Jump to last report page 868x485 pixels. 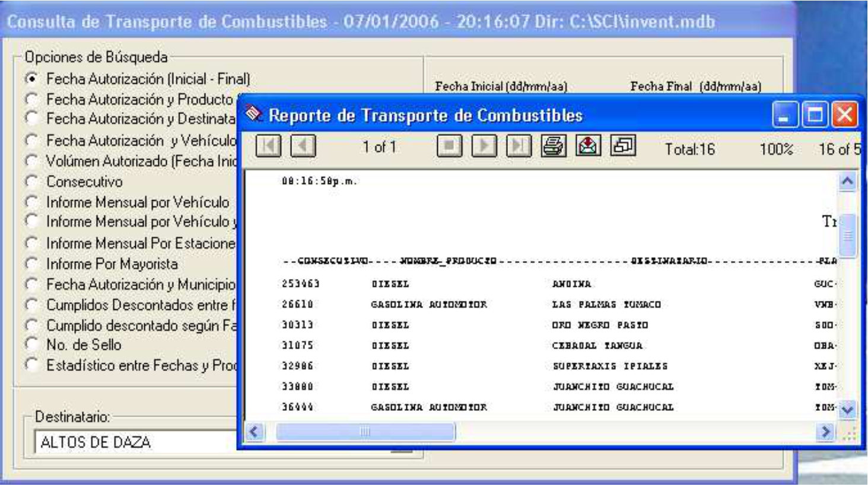(518, 146)
